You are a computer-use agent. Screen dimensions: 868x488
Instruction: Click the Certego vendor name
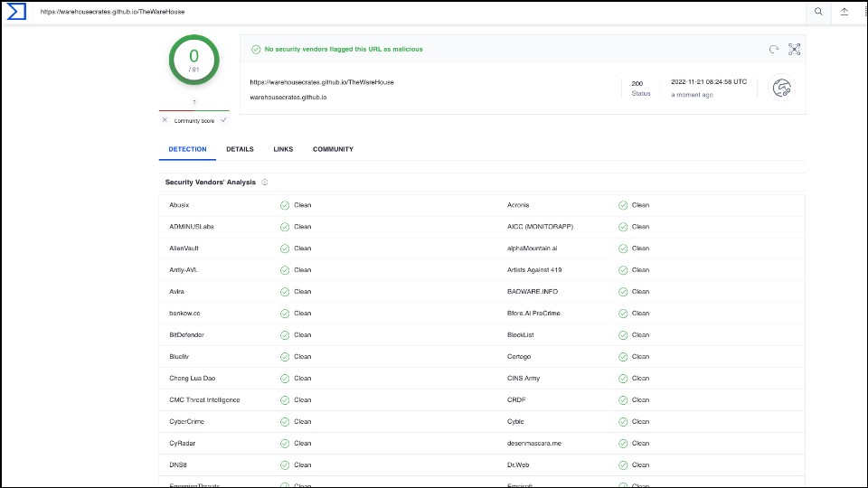click(x=519, y=357)
